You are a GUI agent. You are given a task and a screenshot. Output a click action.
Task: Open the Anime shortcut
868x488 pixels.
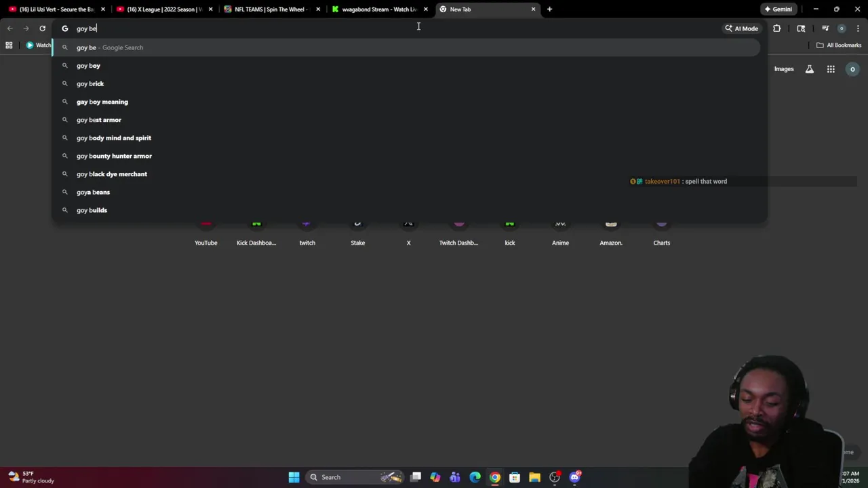[560, 233]
